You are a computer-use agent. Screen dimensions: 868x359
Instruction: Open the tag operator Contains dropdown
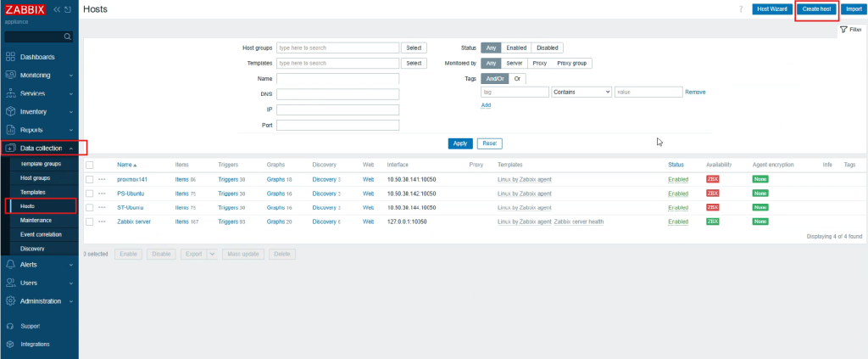[x=581, y=92]
